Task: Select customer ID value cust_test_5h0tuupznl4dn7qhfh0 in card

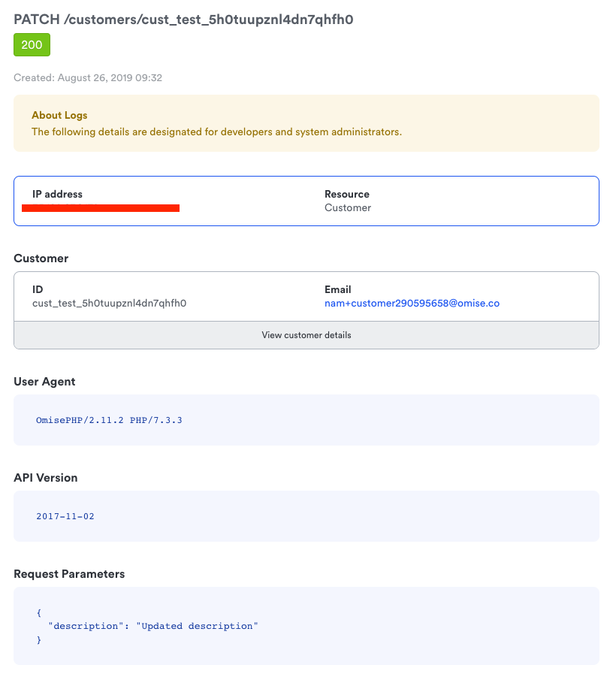Action: [x=109, y=303]
